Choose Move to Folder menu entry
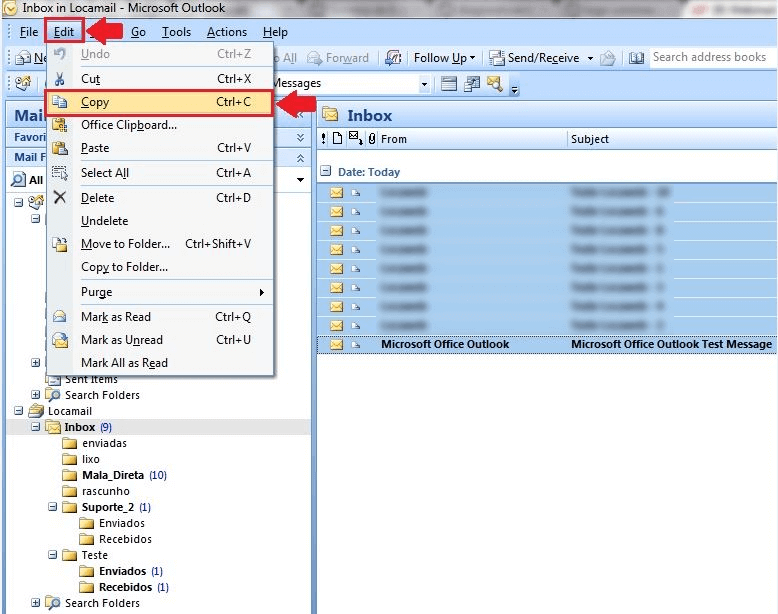This screenshot has height=614, width=778. 159,244
